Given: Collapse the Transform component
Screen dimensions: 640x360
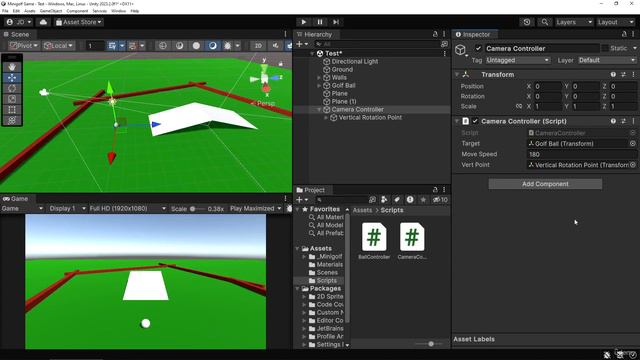Looking at the screenshot, I should click(457, 75).
